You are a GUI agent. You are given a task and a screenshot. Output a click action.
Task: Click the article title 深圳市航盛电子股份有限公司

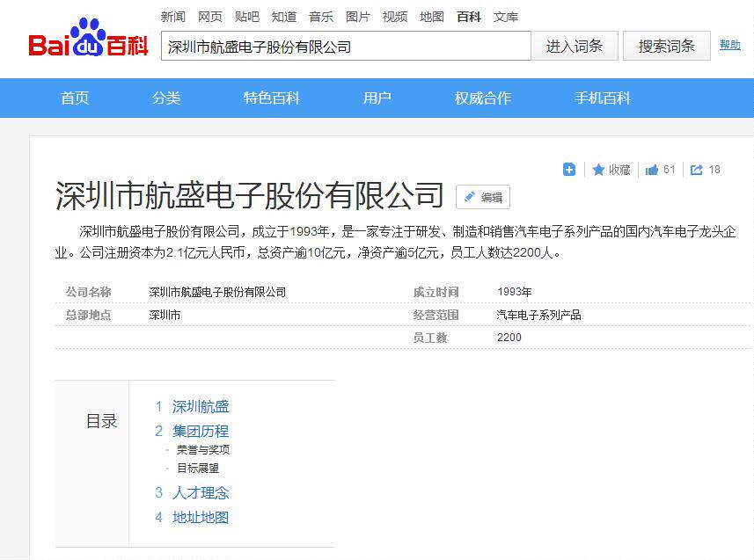click(x=250, y=195)
